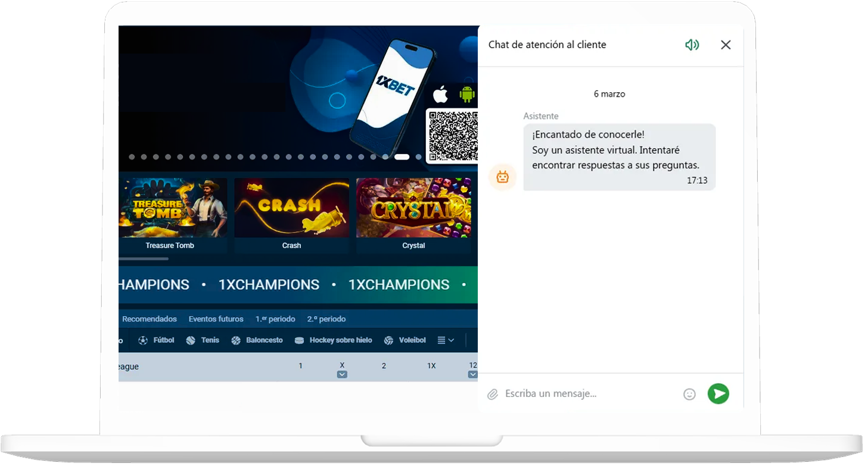Select the 1.er periodo tab

pos(275,319)
